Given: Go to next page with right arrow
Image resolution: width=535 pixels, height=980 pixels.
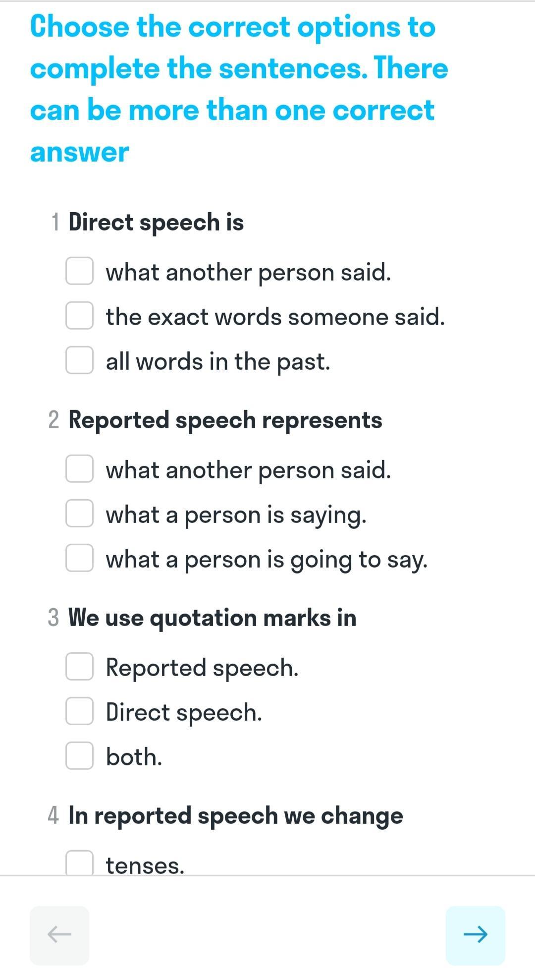Looking at the screenshot, I should coord(475,935).
